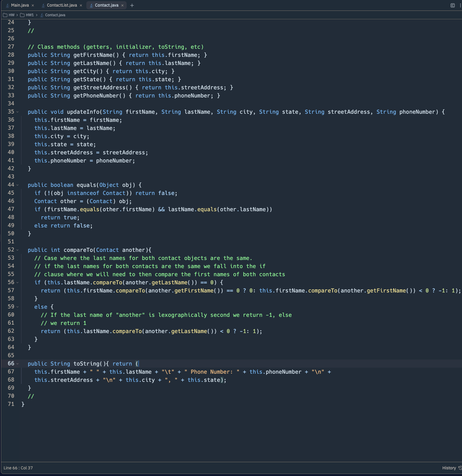Click the Java icon on Contact.java tab

pos(91,5)
